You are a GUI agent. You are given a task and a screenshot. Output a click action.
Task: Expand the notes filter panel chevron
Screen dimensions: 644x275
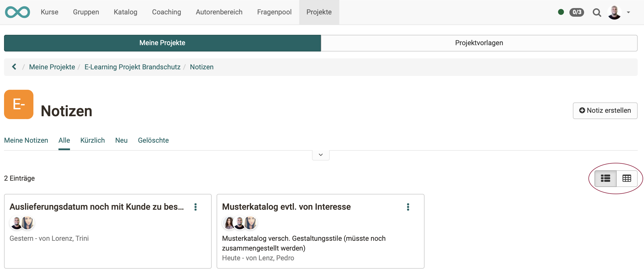point(320,154)
